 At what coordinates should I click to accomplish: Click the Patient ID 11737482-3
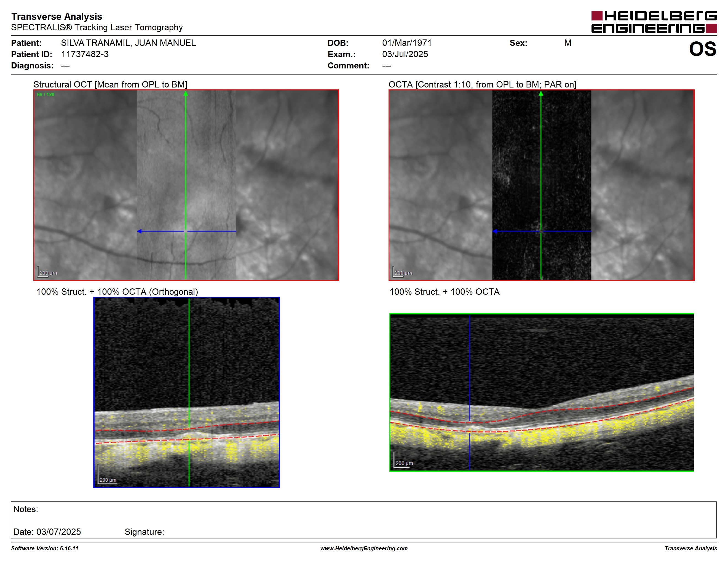tap(85, 54)
